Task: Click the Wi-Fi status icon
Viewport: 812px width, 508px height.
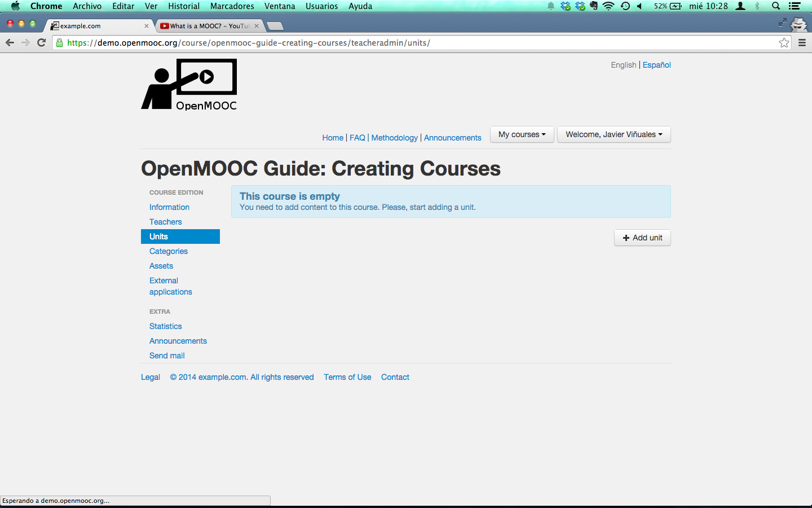Action: pos(608,6)
